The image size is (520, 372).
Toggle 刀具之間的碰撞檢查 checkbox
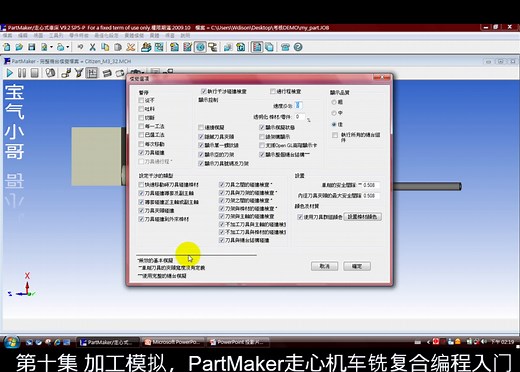click(222, 184)
